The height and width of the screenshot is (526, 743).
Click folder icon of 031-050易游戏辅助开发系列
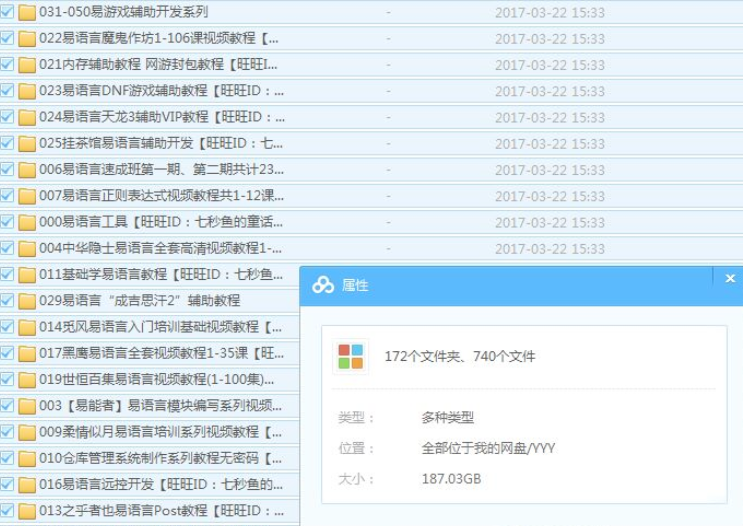tap(27, 12)
